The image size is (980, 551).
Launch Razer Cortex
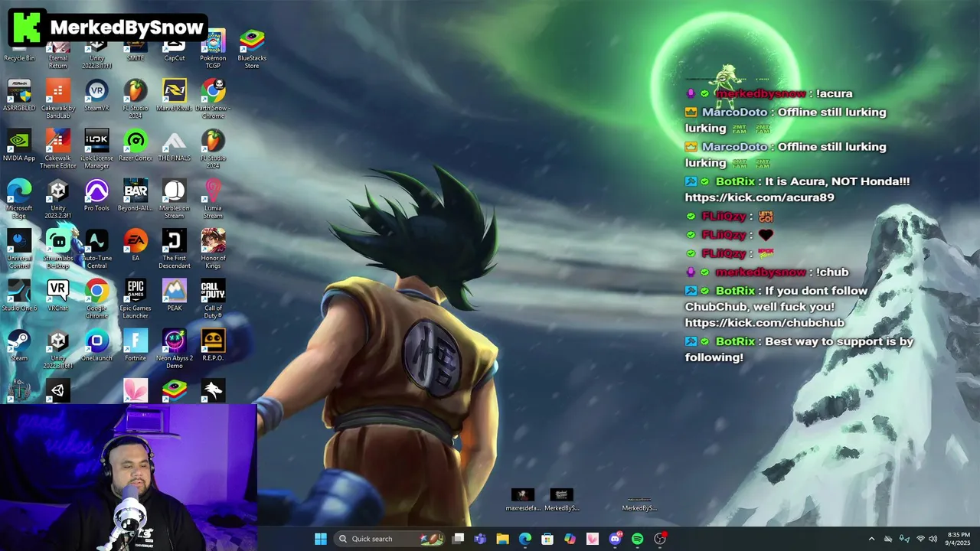(x=136, y=145)
